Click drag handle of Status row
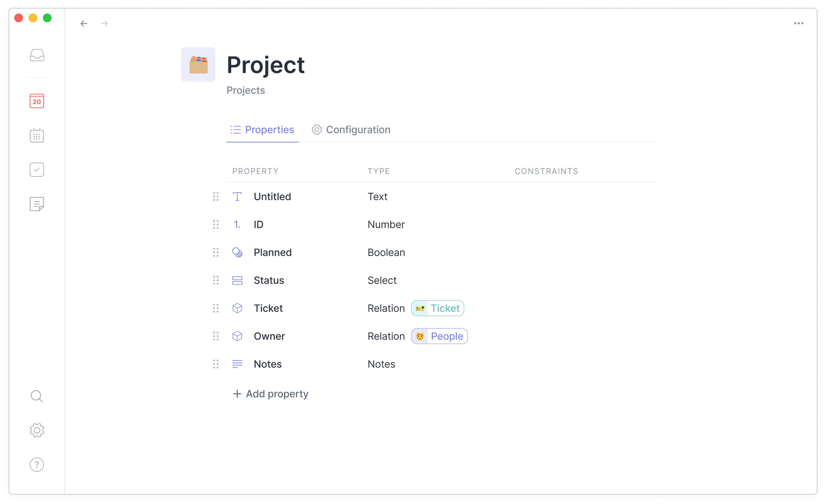826x504 pixels. coord(216,280)
